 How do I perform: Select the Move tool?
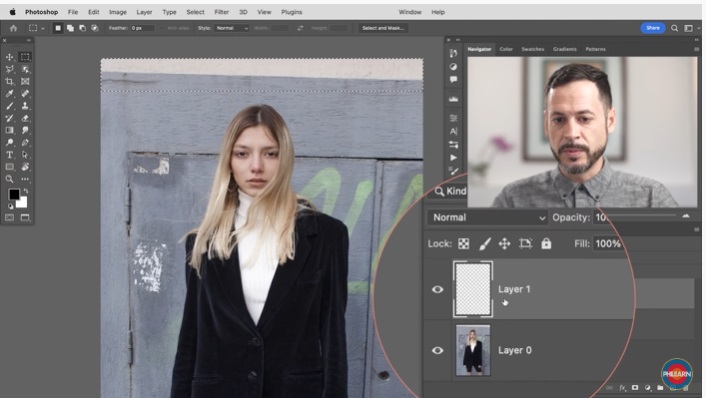(x=9, y=57)
